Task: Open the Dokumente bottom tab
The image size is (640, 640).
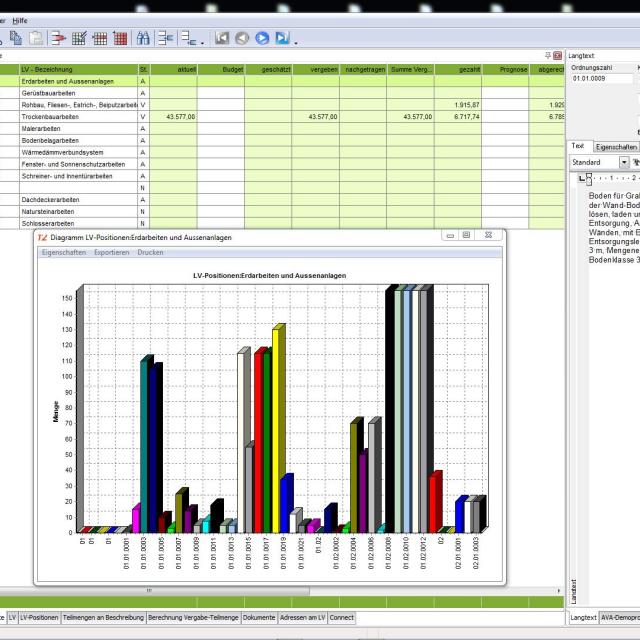Action: 259,618
